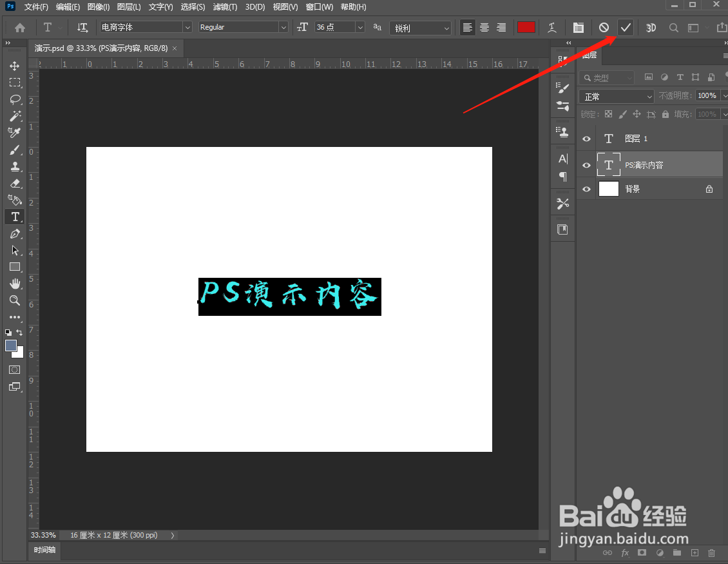Screen dimensions: 728x564
Task: Select the Zoom tool
Action: point(14,300)
